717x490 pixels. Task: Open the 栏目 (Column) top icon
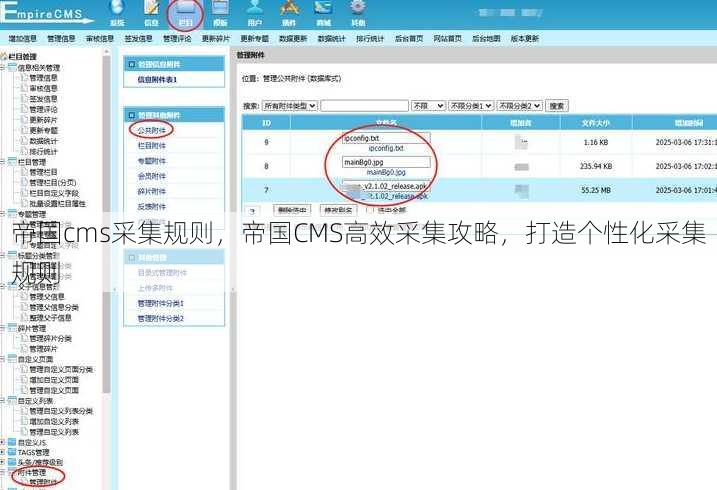tap(185, 14)
